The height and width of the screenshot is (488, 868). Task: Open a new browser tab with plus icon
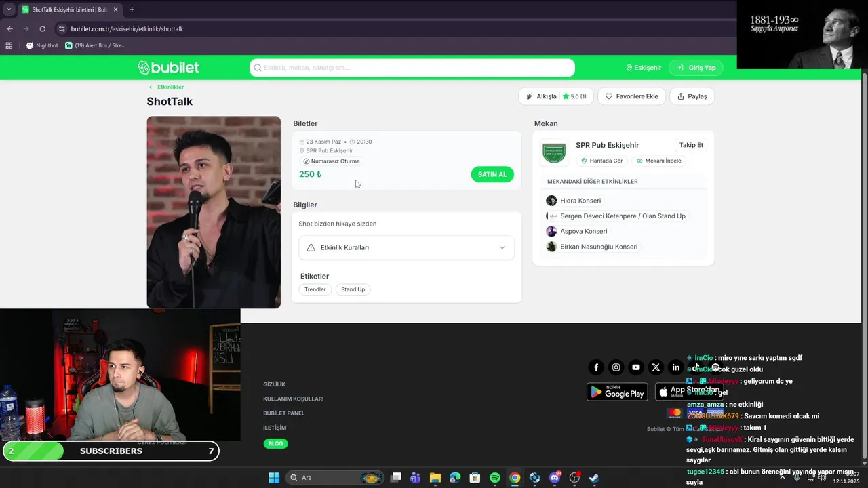click(132, 9)
